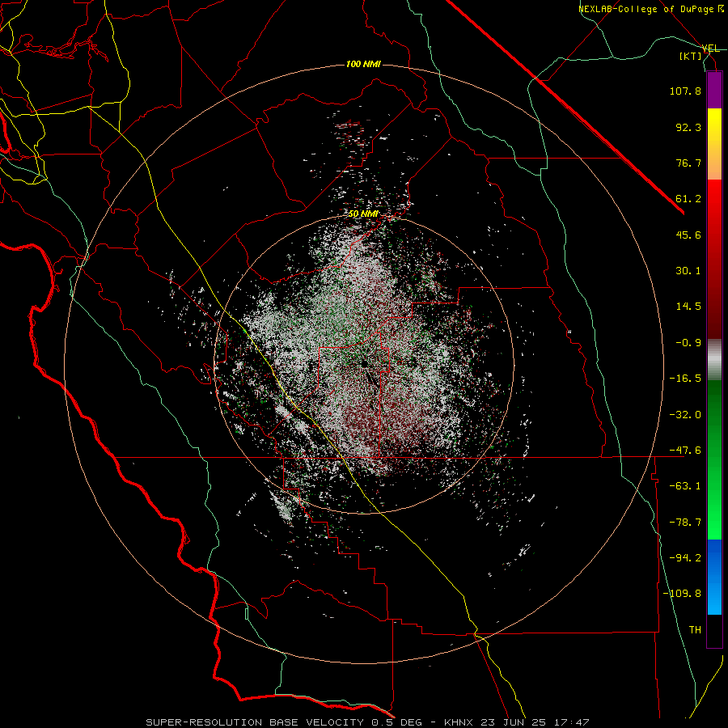728x728 pixels.
Task: Click the "TH" legend label
Action: pos(695,629)
